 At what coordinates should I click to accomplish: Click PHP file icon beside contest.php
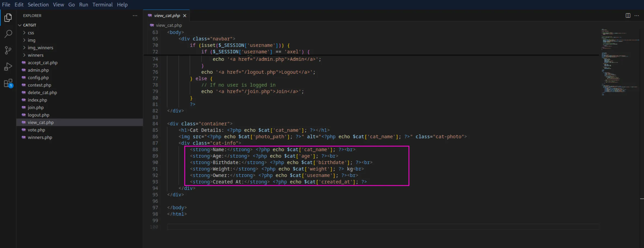coord(24,85)
